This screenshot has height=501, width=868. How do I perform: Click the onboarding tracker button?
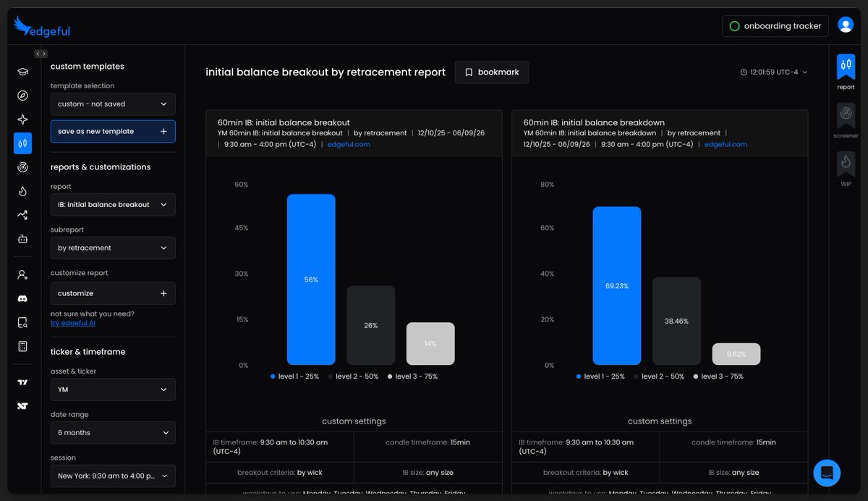pyautogui.click(x=775, y=26)
